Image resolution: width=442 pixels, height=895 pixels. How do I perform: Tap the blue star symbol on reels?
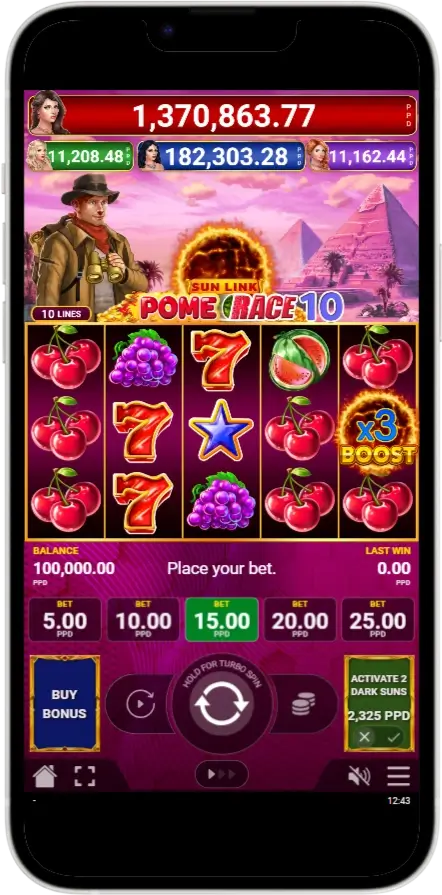pyautogui.click(x=221, y=430)
